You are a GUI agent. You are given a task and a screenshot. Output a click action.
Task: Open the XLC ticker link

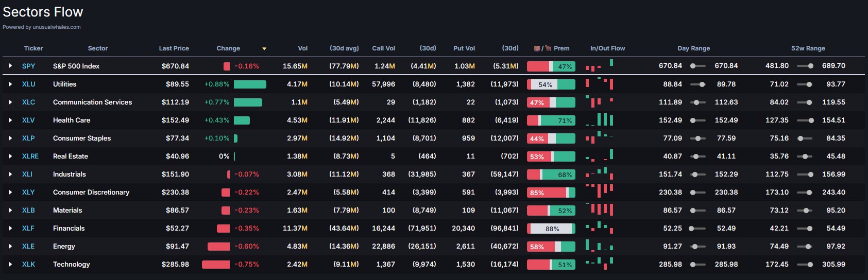tap(29, 102)
